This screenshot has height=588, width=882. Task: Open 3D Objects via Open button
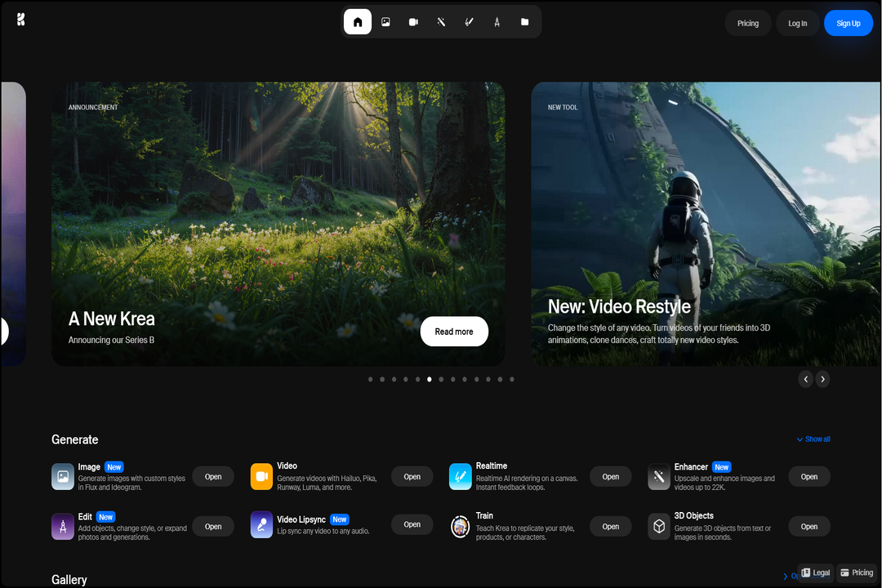[808, 527]
